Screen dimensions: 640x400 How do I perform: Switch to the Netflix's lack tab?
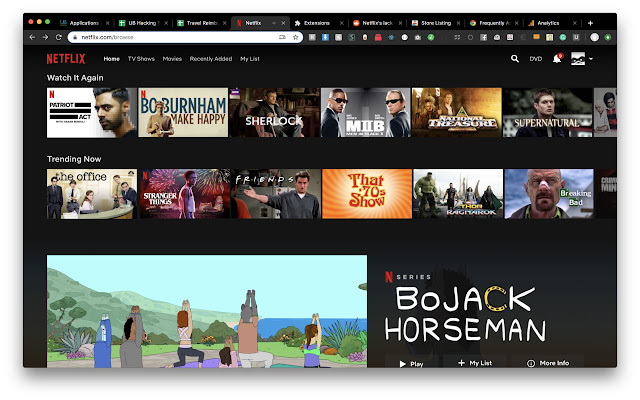coord(376,23)
